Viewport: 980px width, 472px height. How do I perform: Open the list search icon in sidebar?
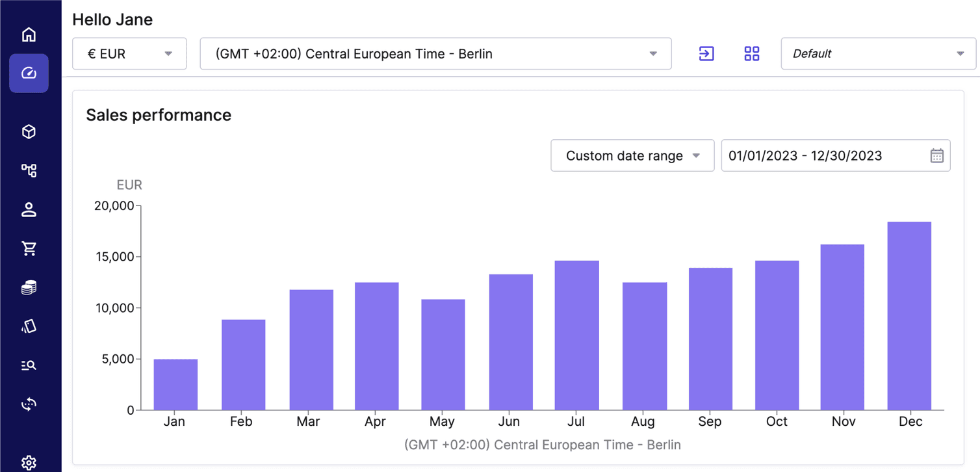(29, 365)
